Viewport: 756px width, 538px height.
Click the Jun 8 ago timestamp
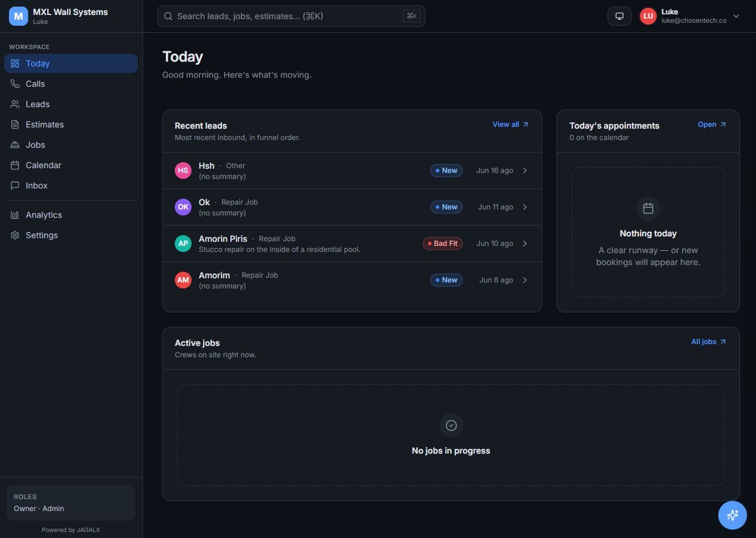coord(496,280)
